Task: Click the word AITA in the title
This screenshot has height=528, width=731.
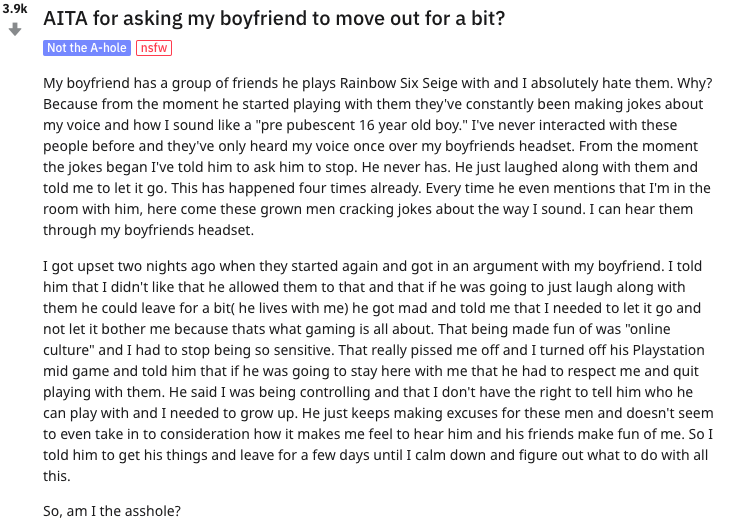Action: (65, 19)
